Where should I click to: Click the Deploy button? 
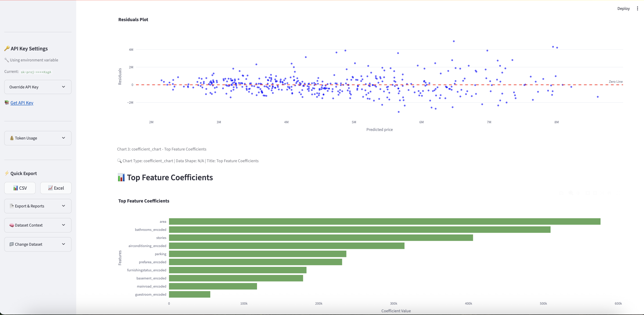pyautogui.click(x=623, y=9)
